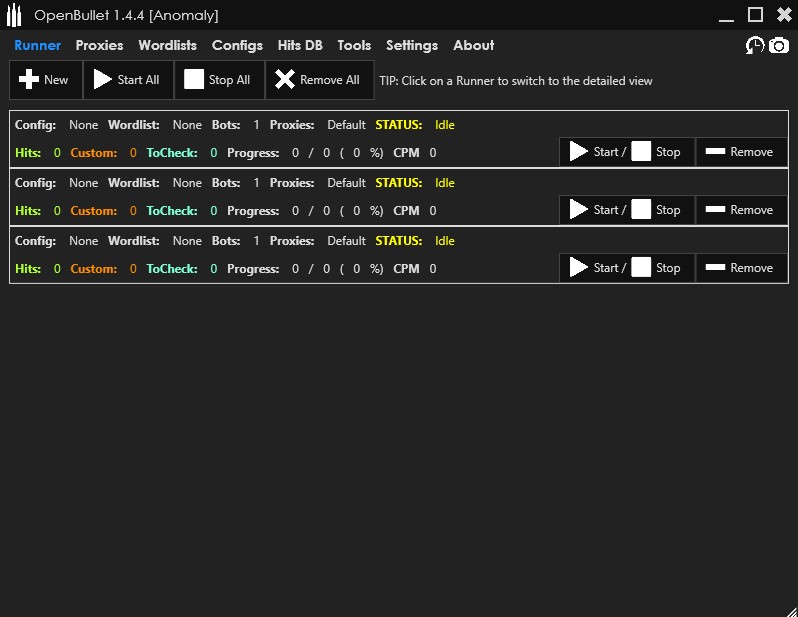Open the Settings tab
This screenshot has width=798, height=617.
coord(412,45)
